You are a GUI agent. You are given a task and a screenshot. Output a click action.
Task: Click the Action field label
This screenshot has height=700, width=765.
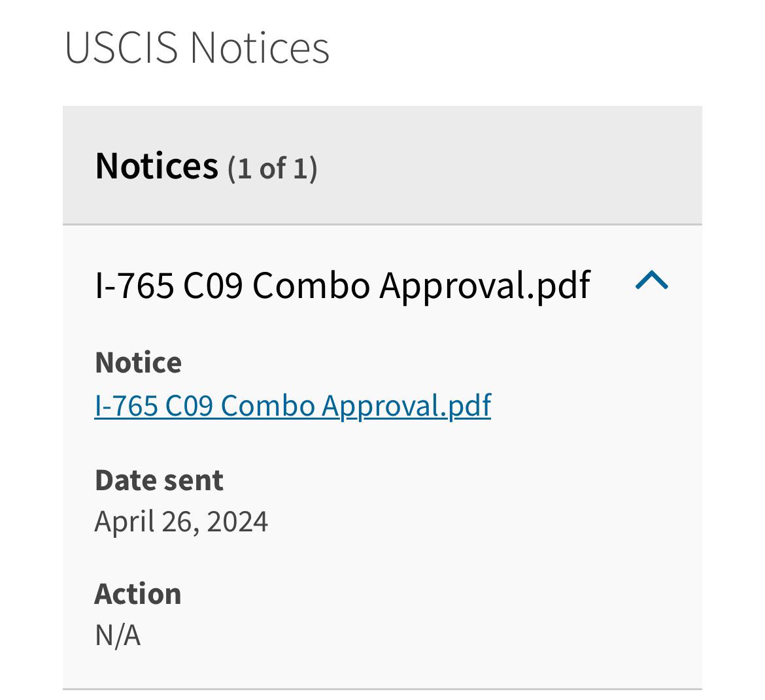[x=138, y=593]
